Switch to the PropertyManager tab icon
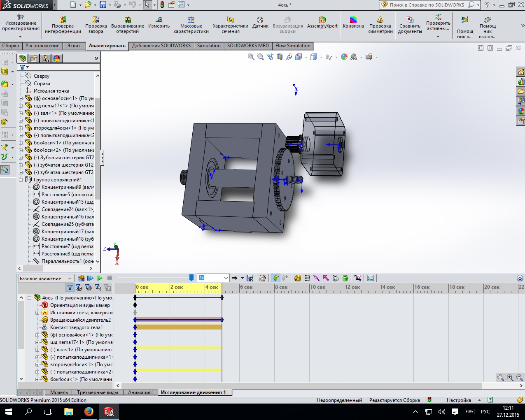This screenshot has height=420, width=525. (34, 58)
